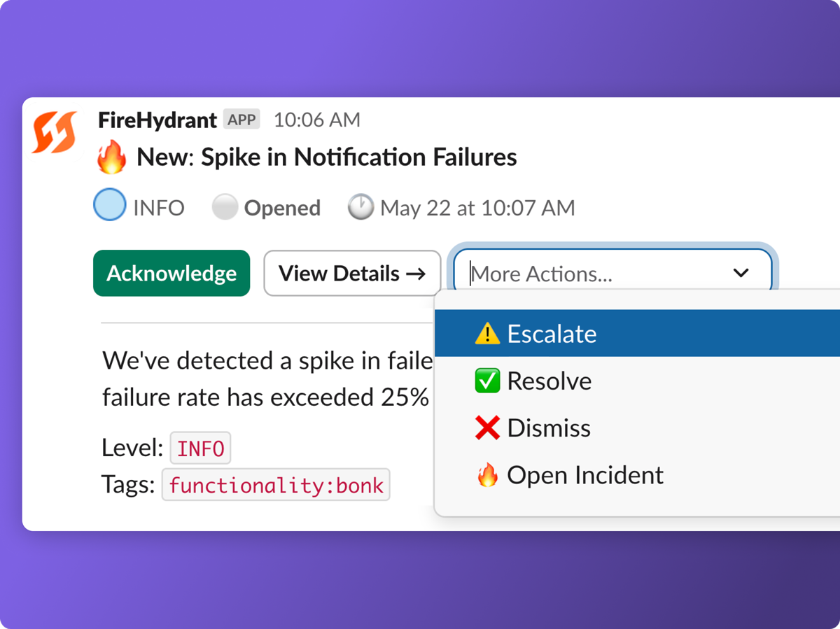Viewport: 840px width, 629px height.
Task: Click the gray Opened status circle
Action: click(225, 207)
